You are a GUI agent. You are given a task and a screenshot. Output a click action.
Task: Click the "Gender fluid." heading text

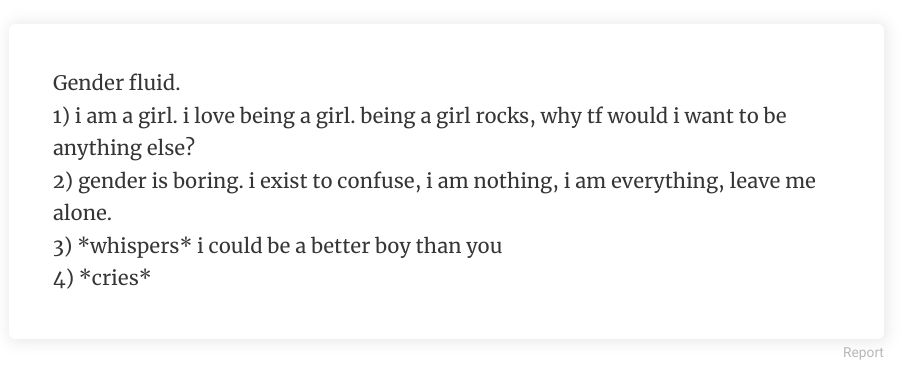[116, 83]
